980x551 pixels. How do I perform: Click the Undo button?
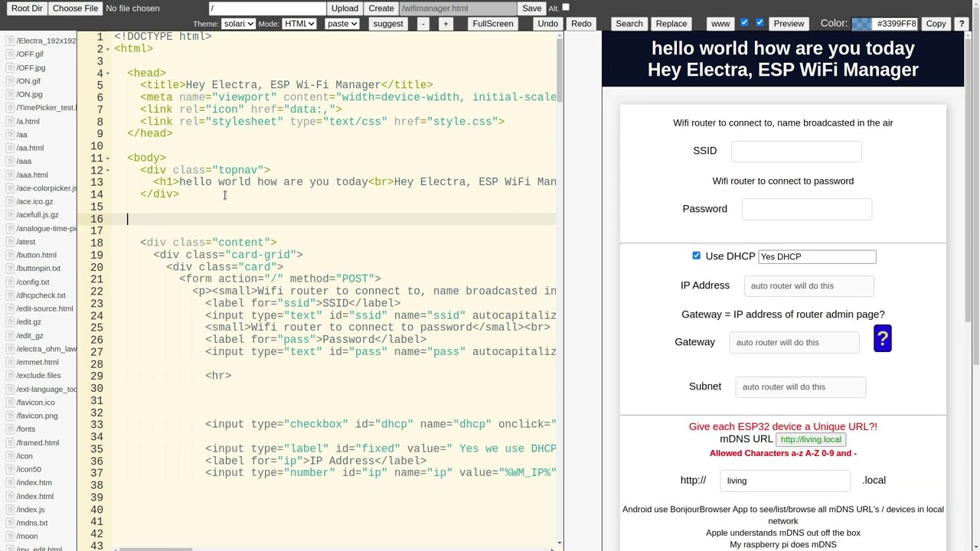(x=548, y=24)
